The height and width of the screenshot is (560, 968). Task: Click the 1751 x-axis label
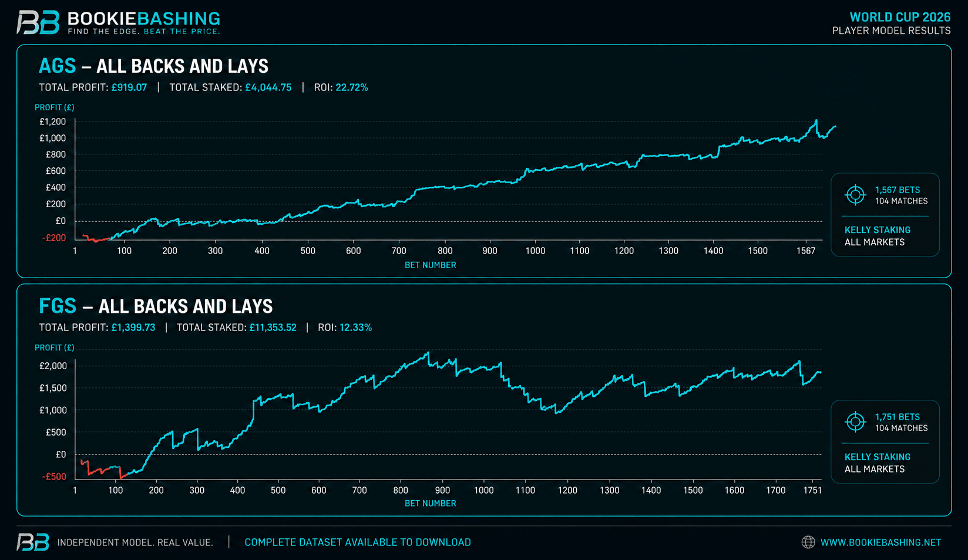click(x=812, y=491)
